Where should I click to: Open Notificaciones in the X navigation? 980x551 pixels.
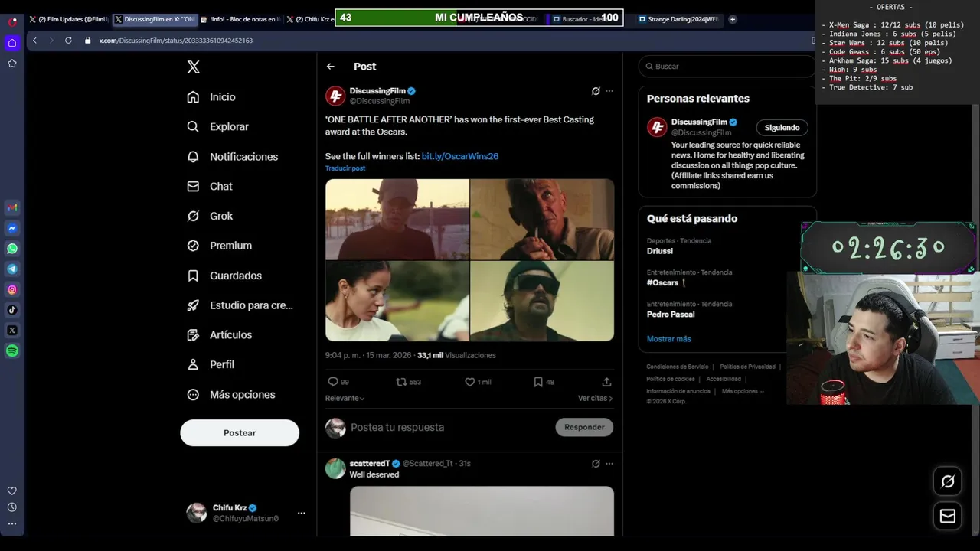233,157
